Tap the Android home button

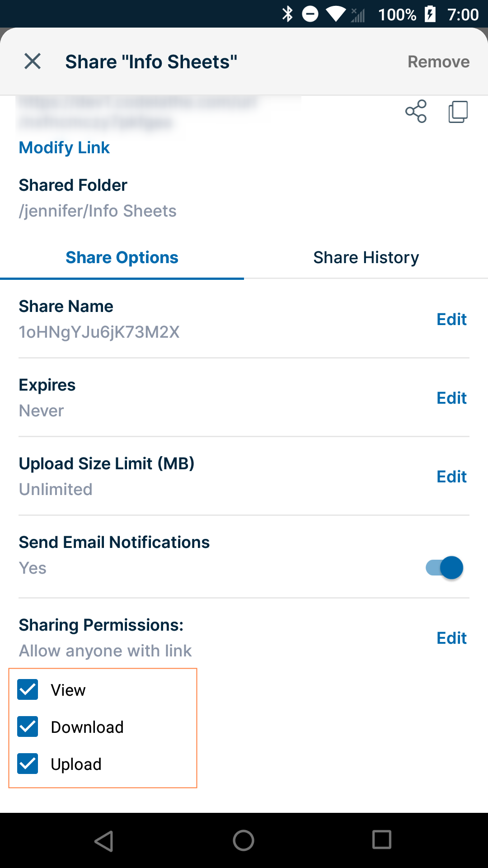[244, 840]
